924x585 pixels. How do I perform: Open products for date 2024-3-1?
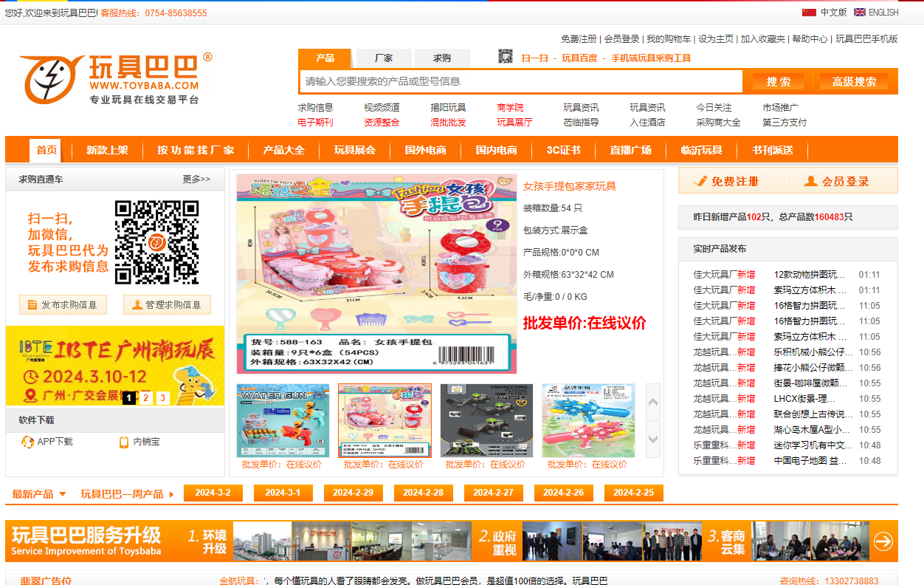pyautogui.click(x=283, y=493)
